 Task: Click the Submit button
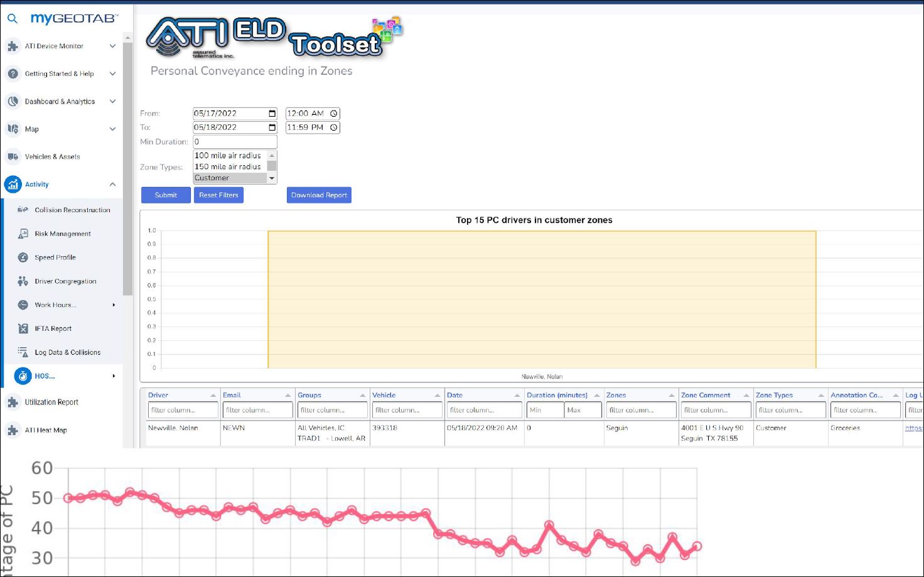click(x=166, y=195)
